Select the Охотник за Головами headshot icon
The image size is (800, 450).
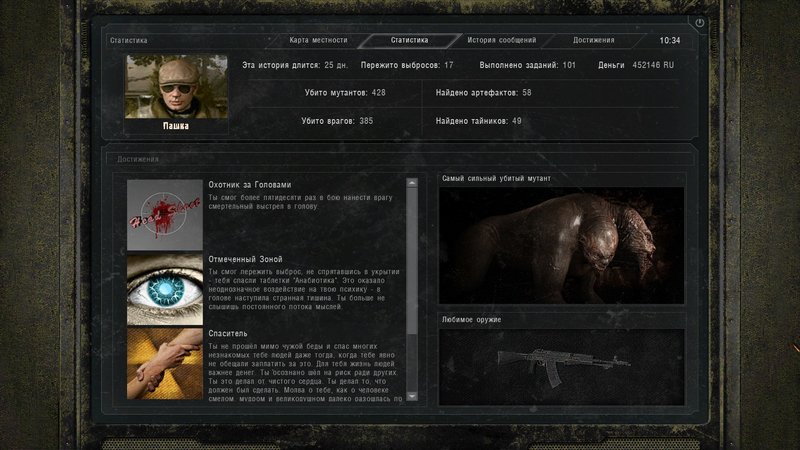165,215
